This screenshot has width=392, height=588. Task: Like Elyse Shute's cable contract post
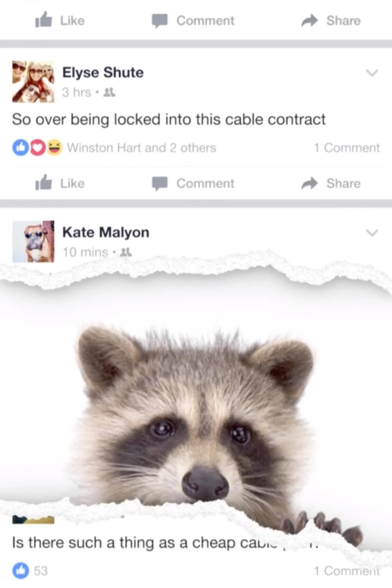[x=60, y=183]
